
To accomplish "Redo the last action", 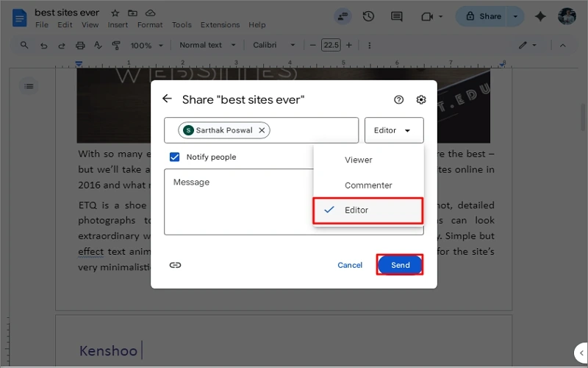I will pos(62,46).
